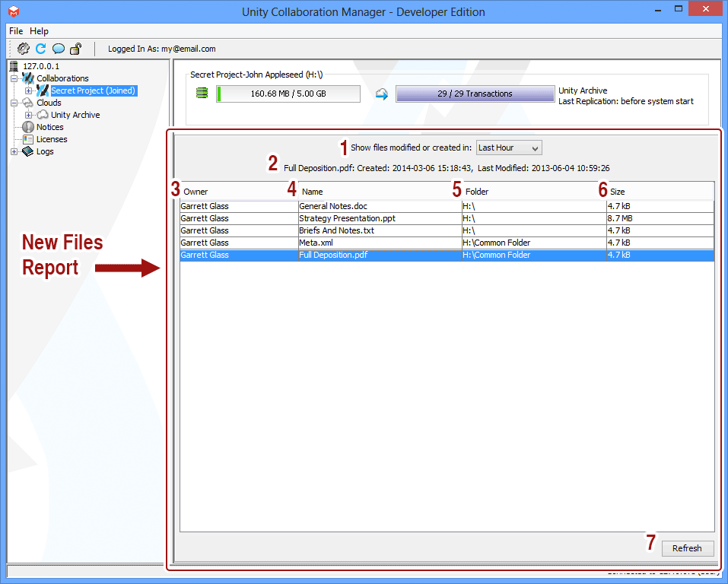Expand the Logs tree node
The height and width of the screenshot is (584, 728).
point(14,152)
